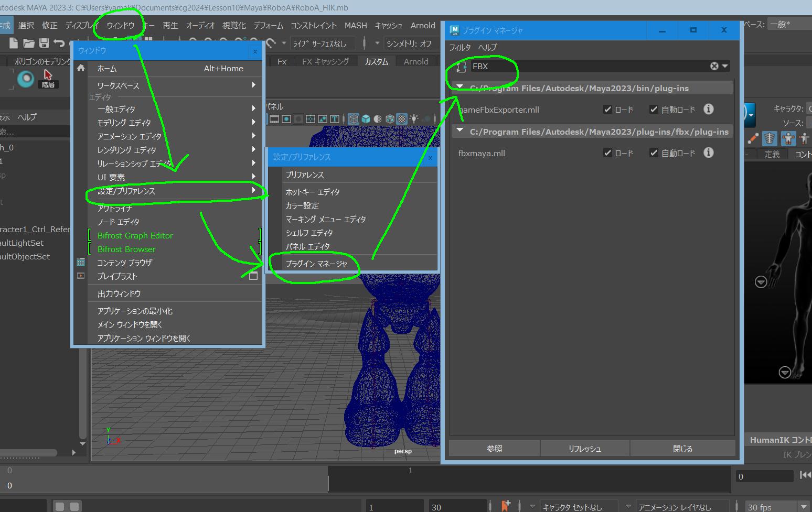Click the snap magnet icon

(271, 43)
